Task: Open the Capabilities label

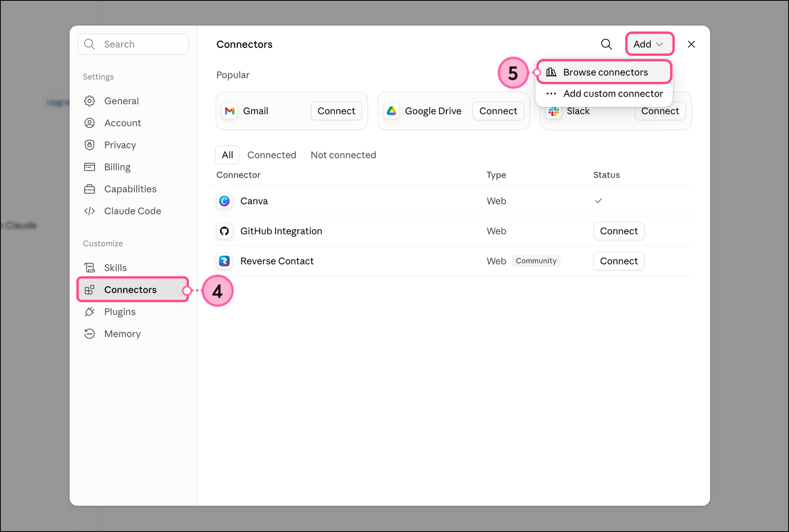Action: [130, 189]
